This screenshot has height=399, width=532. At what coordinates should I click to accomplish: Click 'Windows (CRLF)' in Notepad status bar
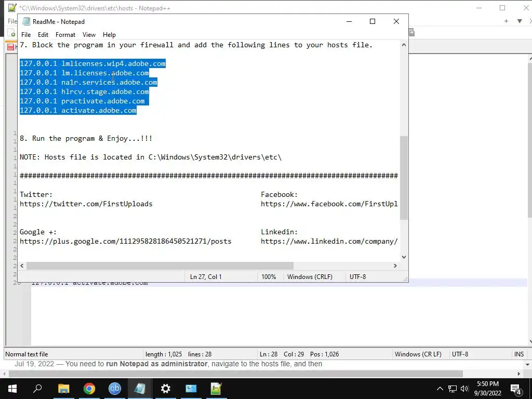[x=310, y=277]
